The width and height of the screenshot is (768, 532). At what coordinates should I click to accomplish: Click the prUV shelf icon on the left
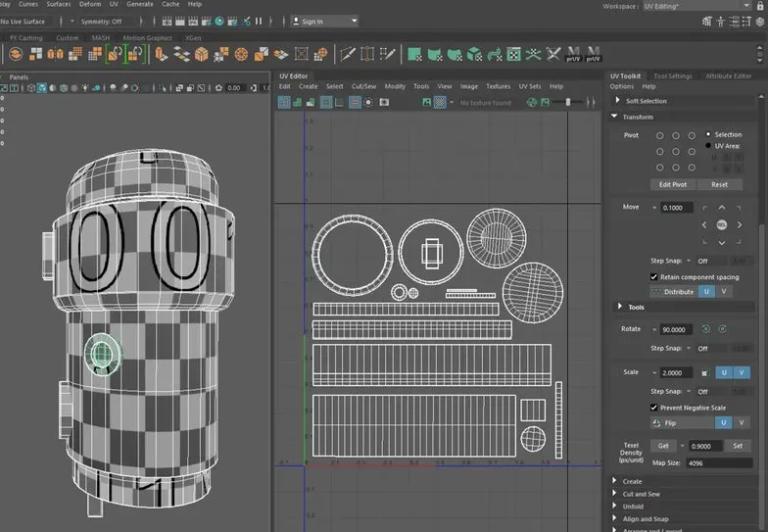573,53
